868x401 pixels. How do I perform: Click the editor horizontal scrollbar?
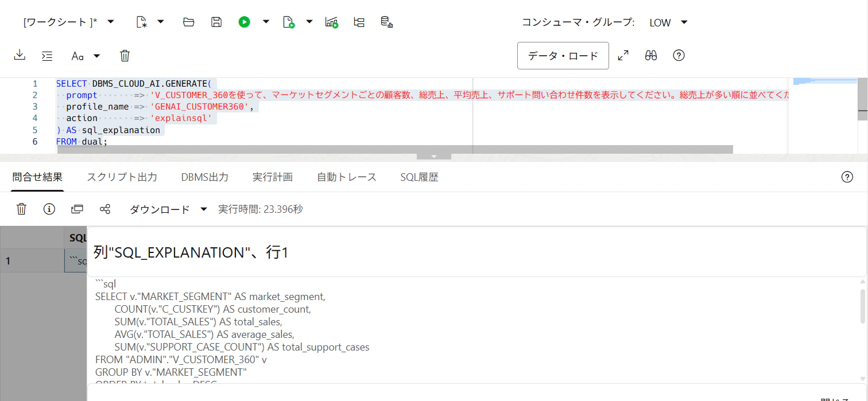pos(395,149)
